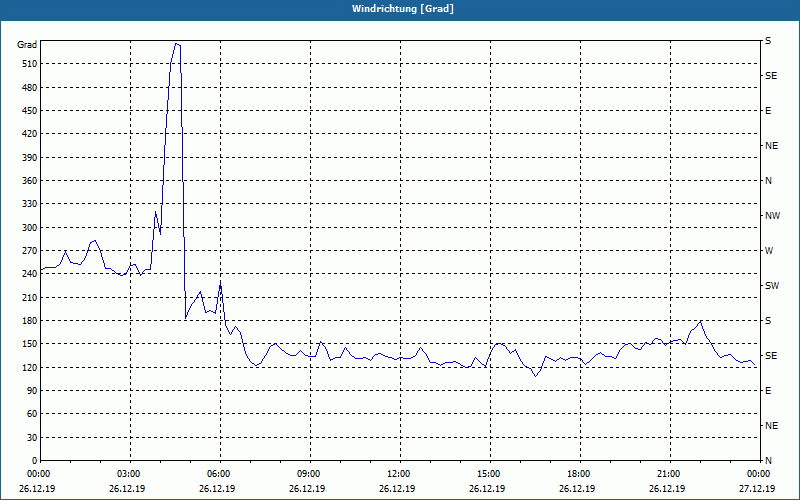Screen dimensions: 800x500
Task: Click the 26.12.19 date under 12:00
Action: click(397, 489)
